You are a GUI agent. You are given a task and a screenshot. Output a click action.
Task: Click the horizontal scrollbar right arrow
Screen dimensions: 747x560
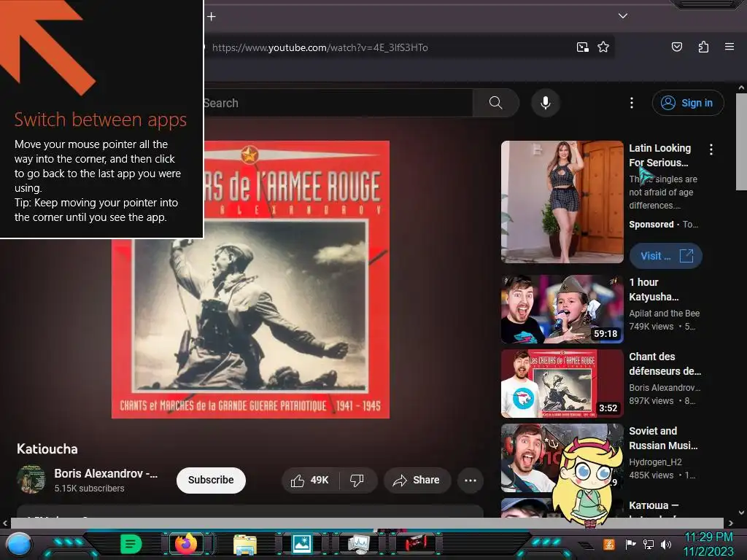point(731,523)
